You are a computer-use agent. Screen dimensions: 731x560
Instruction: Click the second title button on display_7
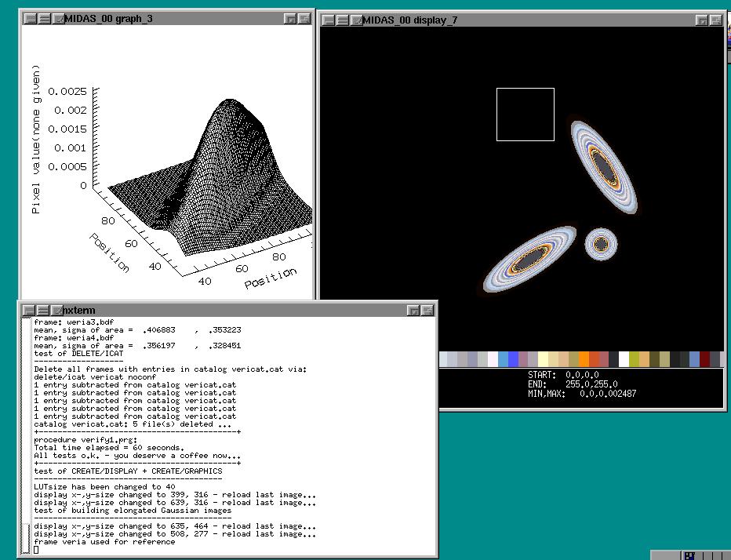click(343, 20)
